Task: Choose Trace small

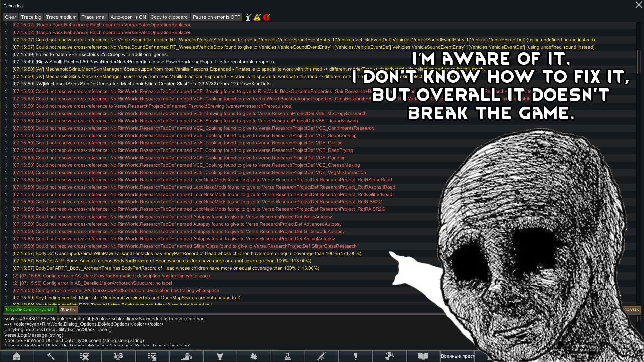Action: pos(94,17)
